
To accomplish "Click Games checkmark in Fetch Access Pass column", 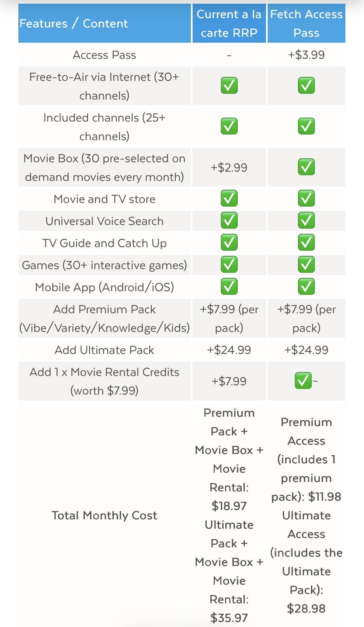I will click(x=306, y=265).
